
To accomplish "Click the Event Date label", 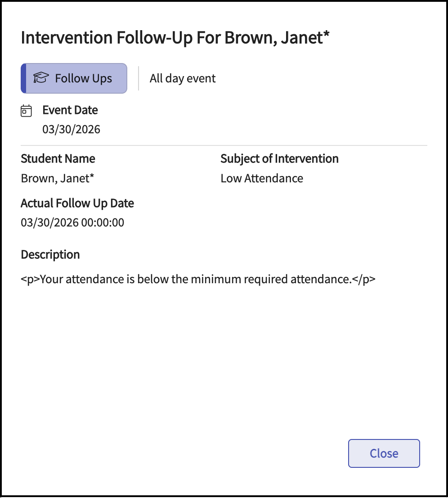I will 70,110.
